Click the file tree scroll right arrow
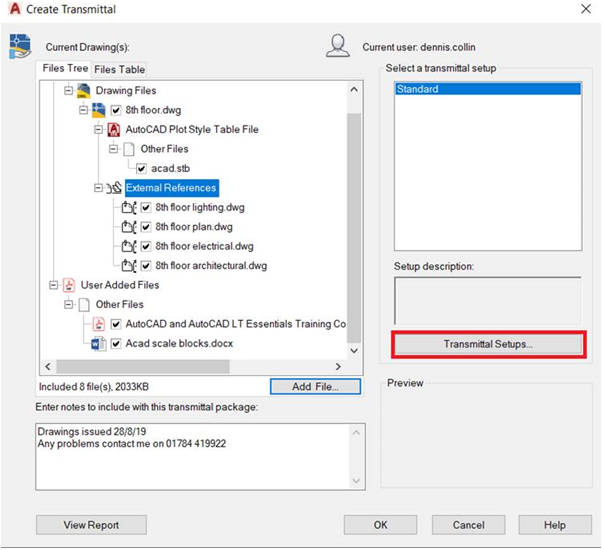Viewport: 603px width, 550px height. [338, 367]
